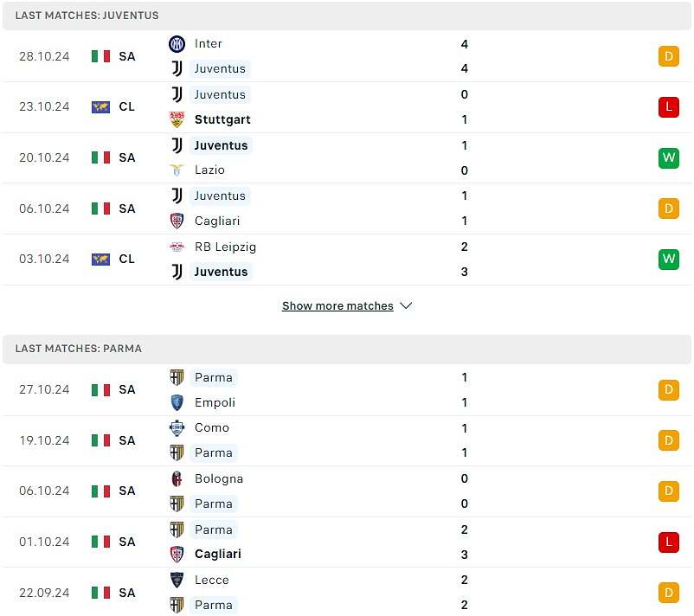Viewport: 694px width, 616px height.
Task: Open the Show more matches link
Action: pyautogui.click(x=337, y=305)
